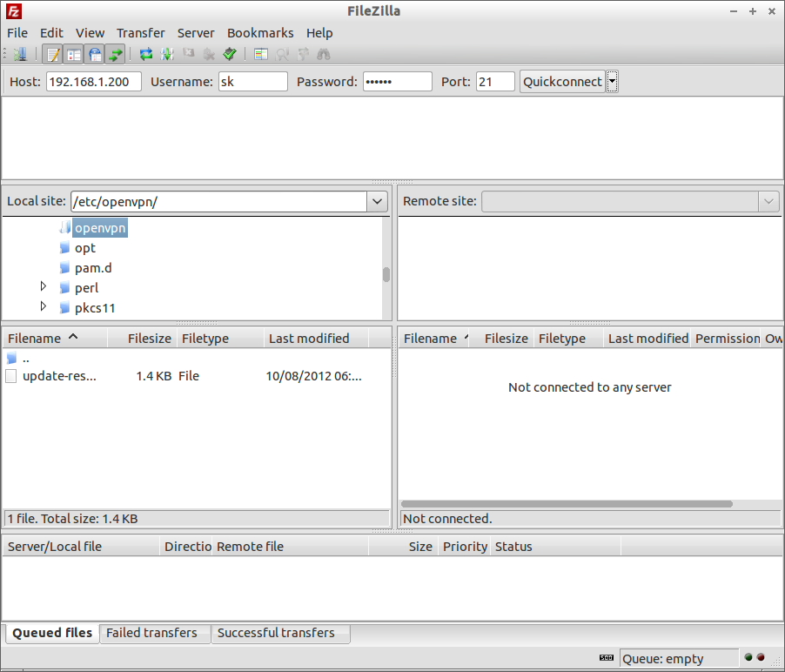The width and height of the screenshot is (785, 672).
Task: Click the Local site path field
Action: (219, 201)
